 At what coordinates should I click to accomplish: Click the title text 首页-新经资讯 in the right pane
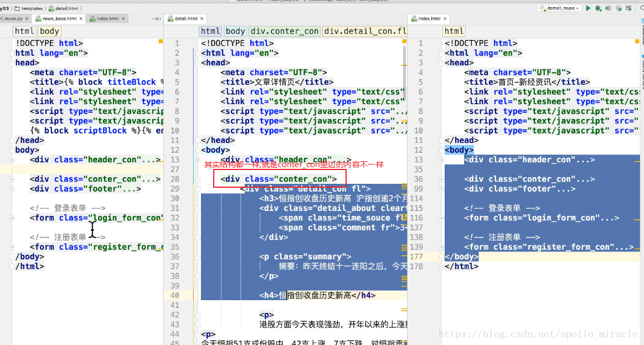tap(524, 82)
